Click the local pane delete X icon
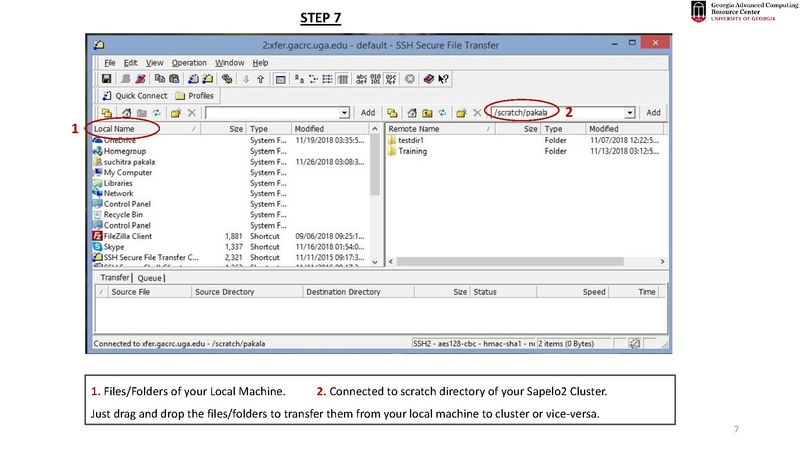This screenshot has width=800, height=450. (x=192, y=113)
